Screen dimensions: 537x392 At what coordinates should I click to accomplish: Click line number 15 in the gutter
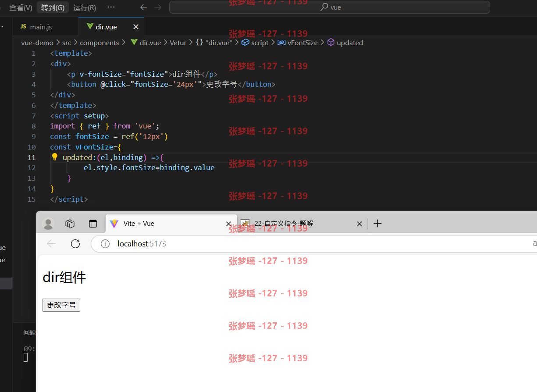coord(32,199)
